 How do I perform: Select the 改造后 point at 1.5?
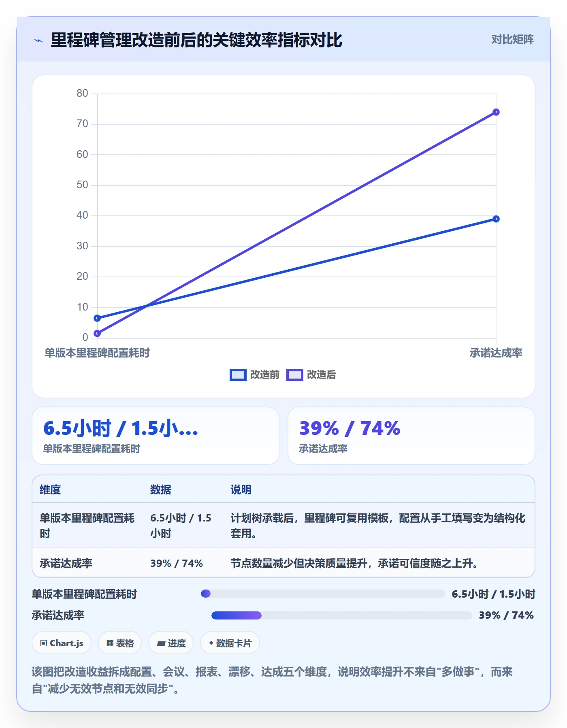[x=97, y=334]
